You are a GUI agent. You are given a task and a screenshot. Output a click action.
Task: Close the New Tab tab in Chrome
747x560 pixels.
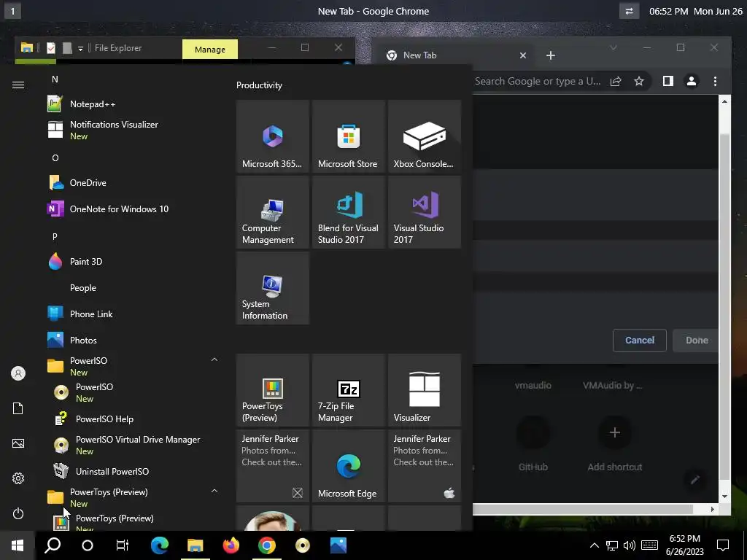click(x=523, y=55)
